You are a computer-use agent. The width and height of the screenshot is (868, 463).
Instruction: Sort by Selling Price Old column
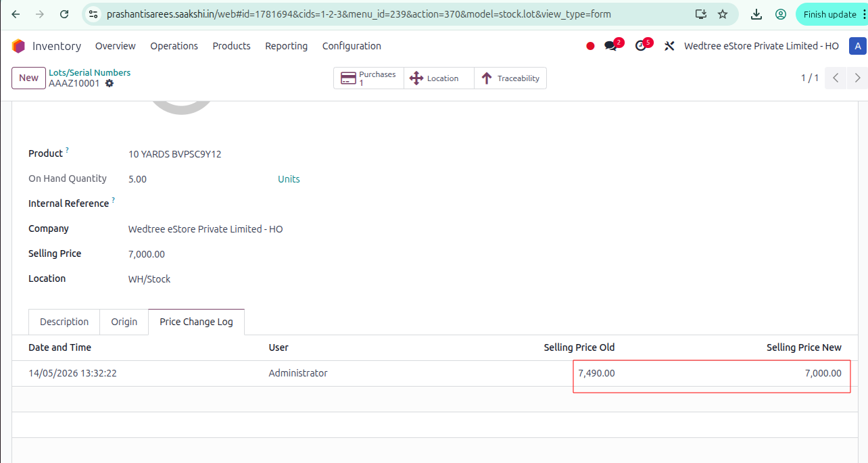[x=579, y=347]
